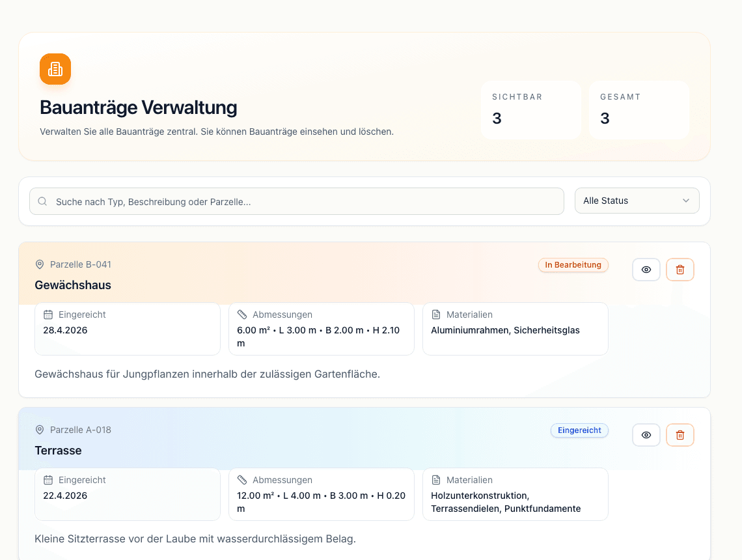
Task: Open the Gewächshaus entry title
Action: point(73,285)
